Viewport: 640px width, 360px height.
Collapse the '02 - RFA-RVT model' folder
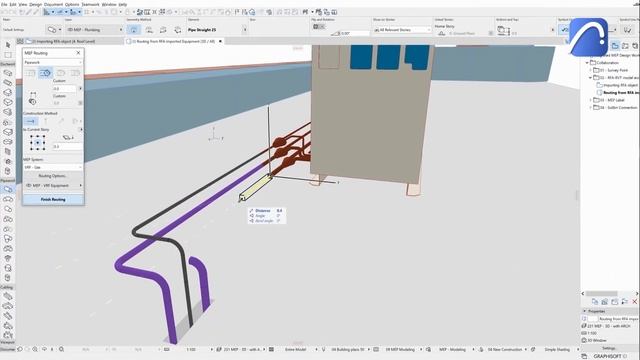pyautogui.click(x=591, y=78)
